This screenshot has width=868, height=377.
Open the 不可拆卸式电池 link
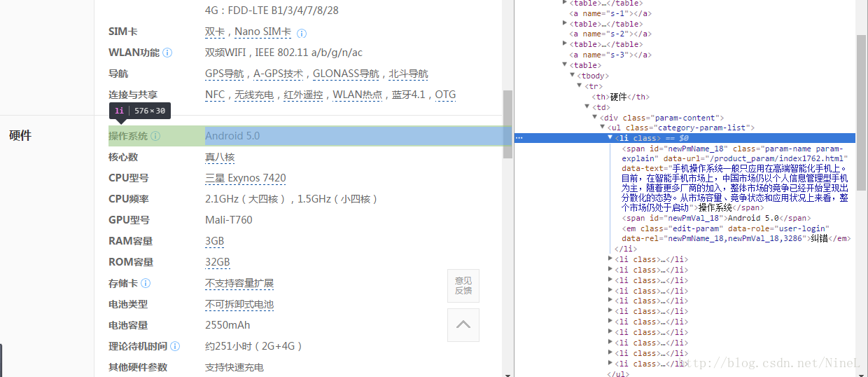coord(239,304)
